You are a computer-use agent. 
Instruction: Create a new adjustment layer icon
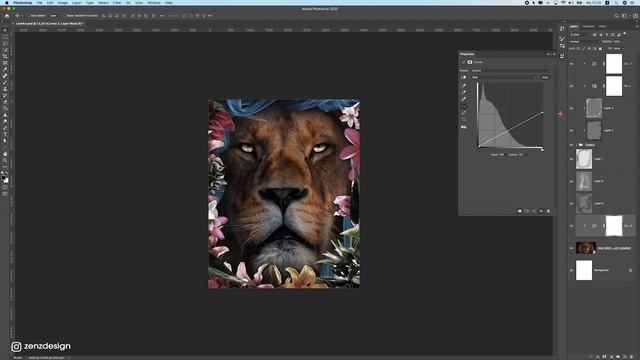point(611,357)
